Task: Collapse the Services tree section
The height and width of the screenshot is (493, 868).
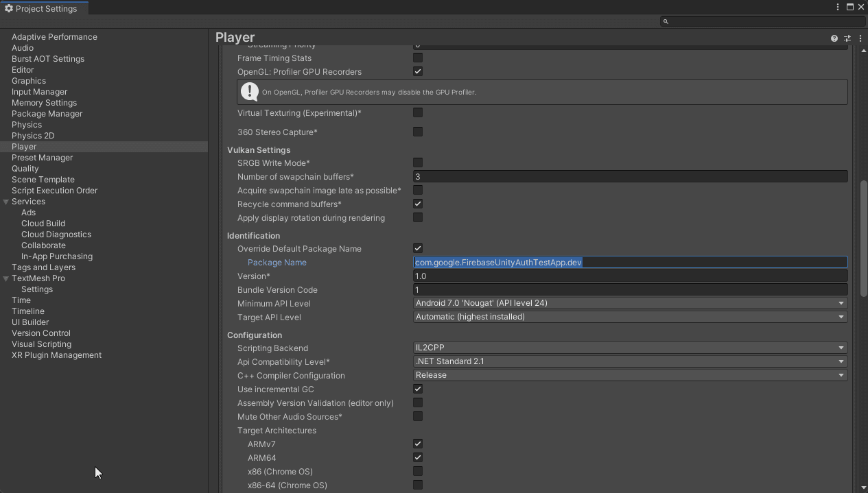Action: [x=5, y=202]
